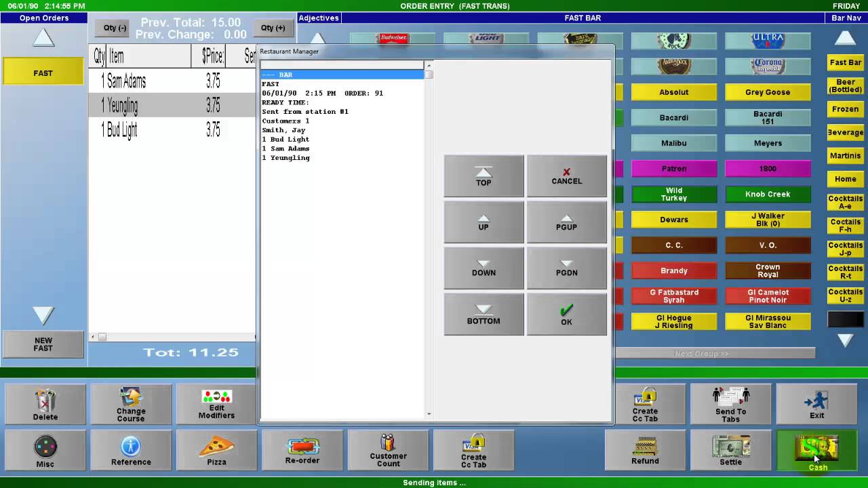Select the Bud Light order line

tap(173, 129)
